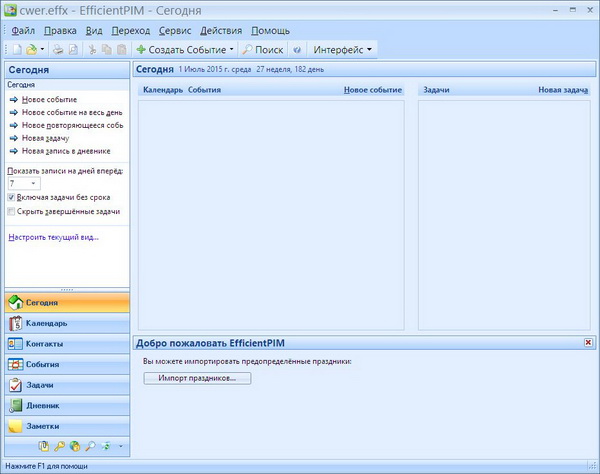Enable Скрыть завершённые задачи checkbox
This screenshot has width=600, height=474.
[12, 212]
